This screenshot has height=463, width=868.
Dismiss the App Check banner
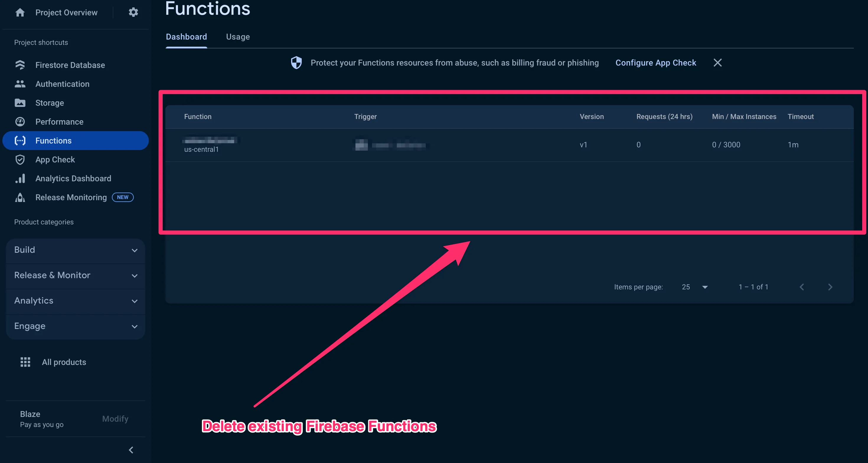(x=718, y=63)
